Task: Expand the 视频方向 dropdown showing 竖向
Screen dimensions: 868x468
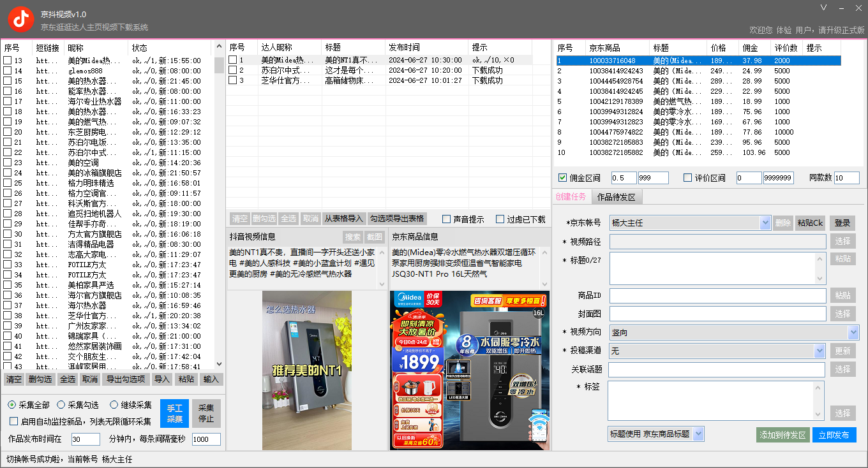Action: click(x=853, y=332)
